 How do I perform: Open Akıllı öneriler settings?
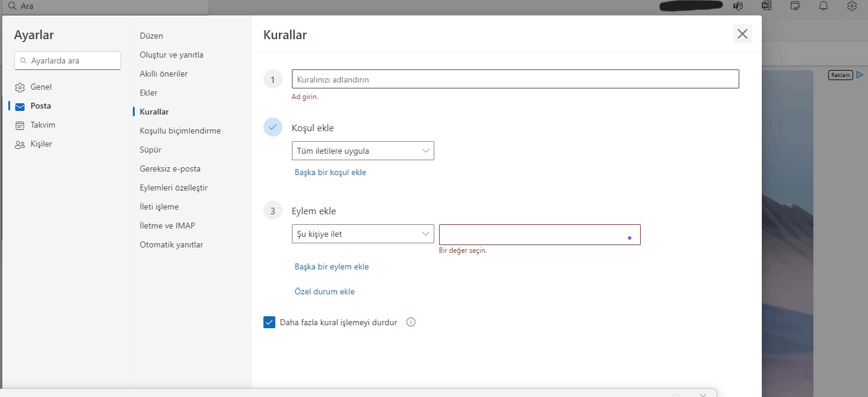tap(164, 74)
